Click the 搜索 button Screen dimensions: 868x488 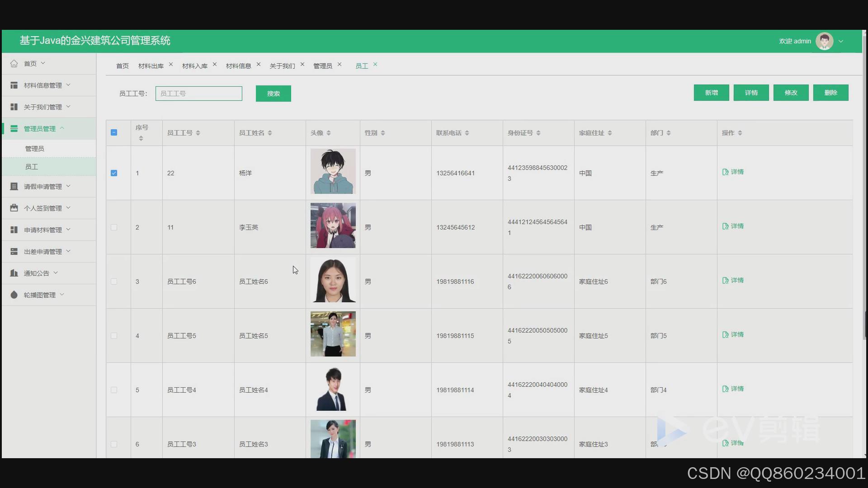tap(274, 94)
